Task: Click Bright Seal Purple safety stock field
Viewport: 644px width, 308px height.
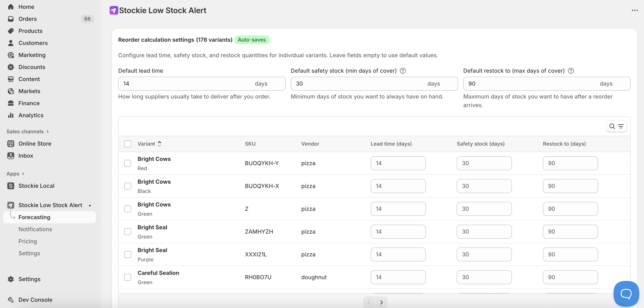Action: pyautogui.click(x=484, y=254)
